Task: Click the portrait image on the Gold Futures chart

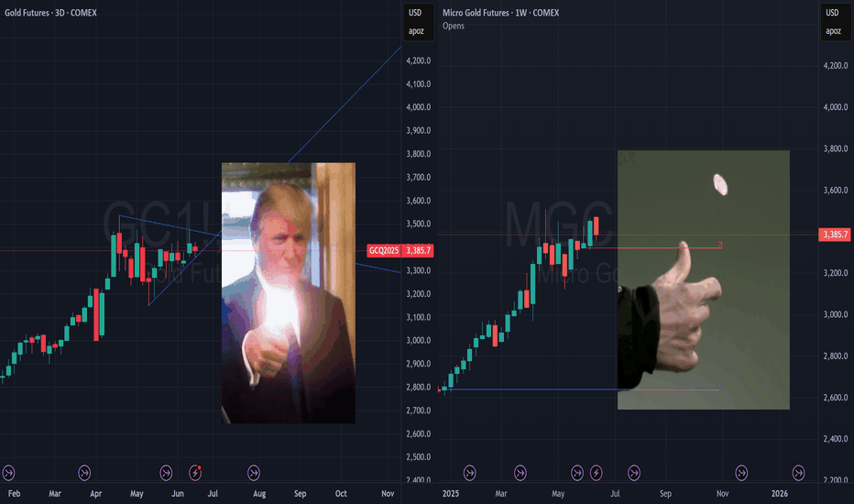Action: point(288,292)
